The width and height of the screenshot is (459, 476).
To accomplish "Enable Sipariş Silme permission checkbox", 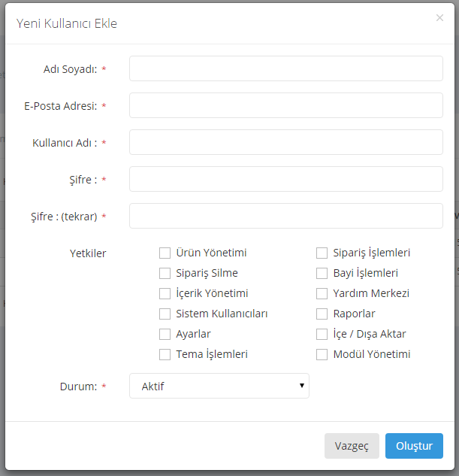I will click(x=165, y=274).
